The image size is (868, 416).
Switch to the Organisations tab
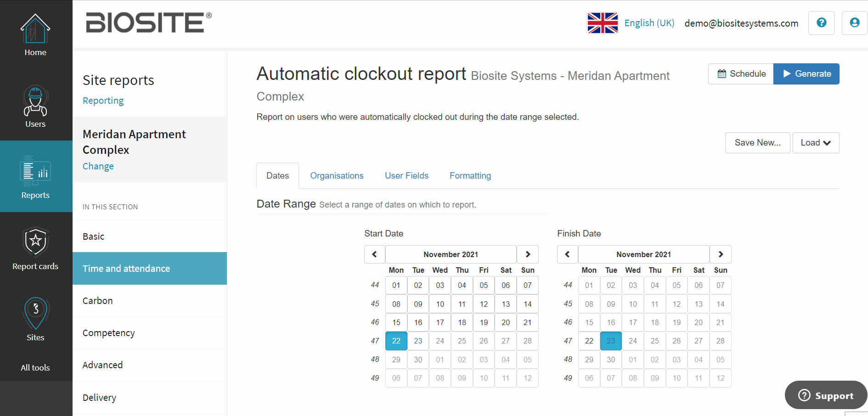pyautogui.click(x=337, y=176)
